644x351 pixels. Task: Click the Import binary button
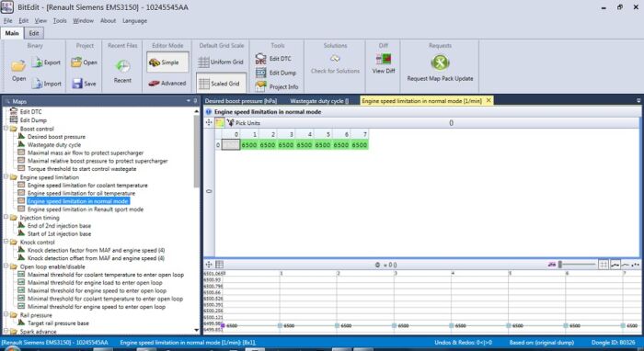tap(46, 84)
